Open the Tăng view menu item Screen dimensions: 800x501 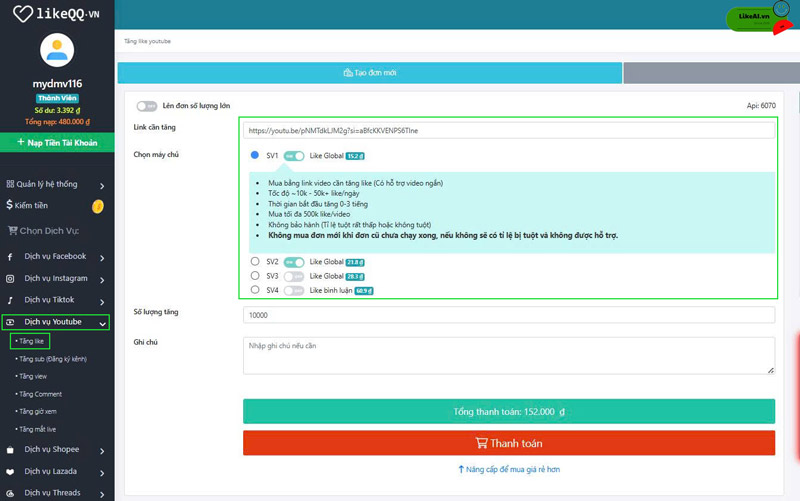point(31,377)
